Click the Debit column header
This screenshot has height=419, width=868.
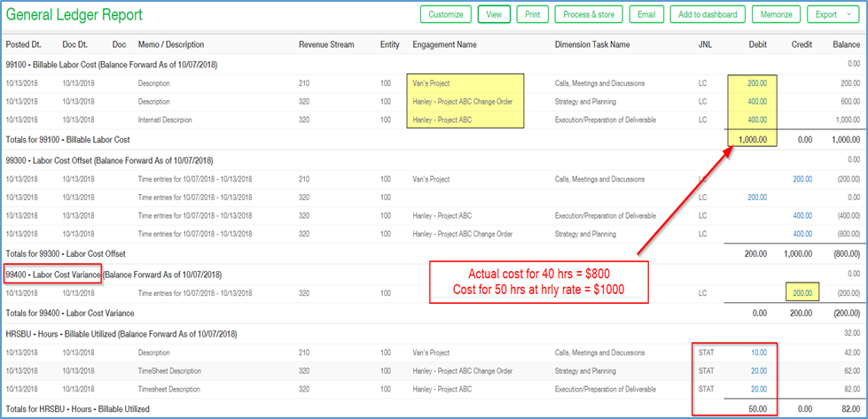coord(758,45)
